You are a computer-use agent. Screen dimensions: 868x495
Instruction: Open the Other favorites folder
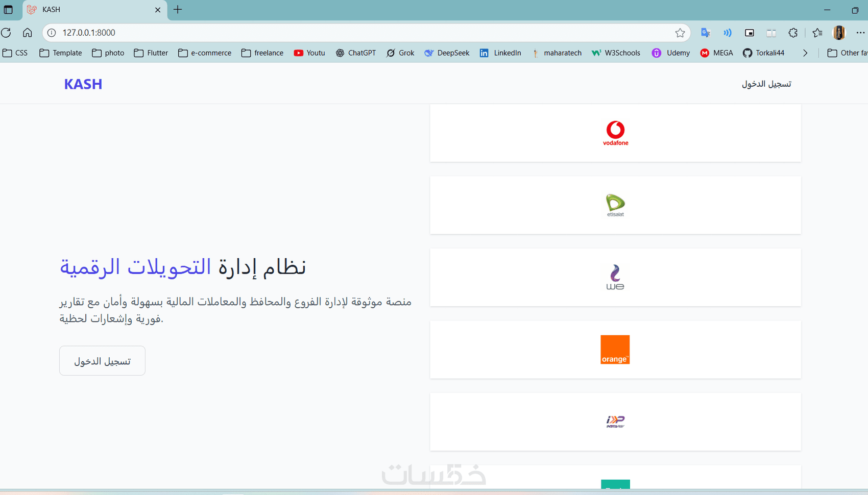(x=847, y=53)
